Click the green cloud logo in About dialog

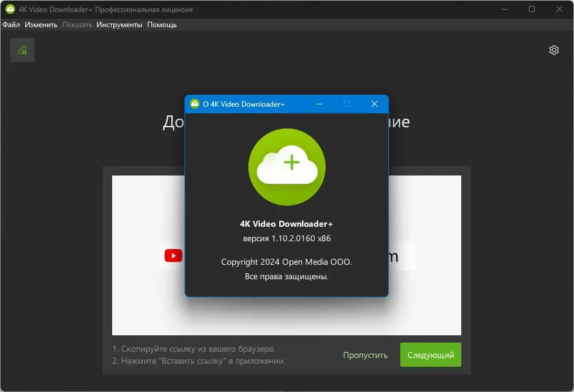[x=286, y=167]
